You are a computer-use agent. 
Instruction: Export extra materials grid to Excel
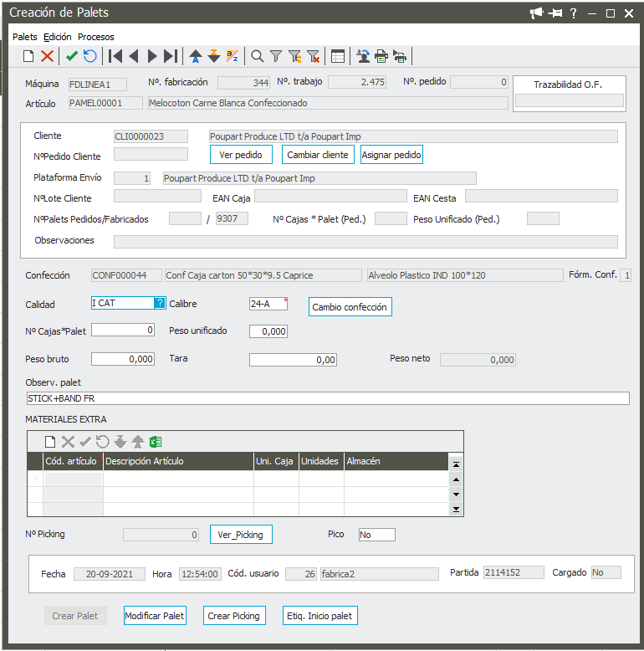point(156,442)
